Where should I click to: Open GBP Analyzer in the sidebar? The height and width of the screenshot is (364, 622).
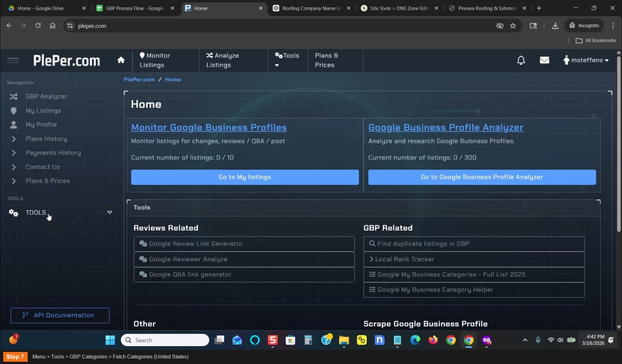tap(46, 97)
